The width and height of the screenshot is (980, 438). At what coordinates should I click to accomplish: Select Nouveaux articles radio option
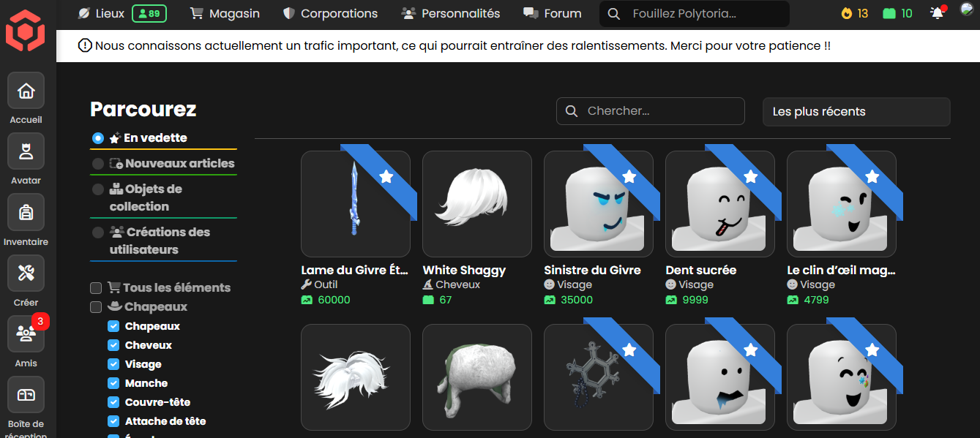98,164
